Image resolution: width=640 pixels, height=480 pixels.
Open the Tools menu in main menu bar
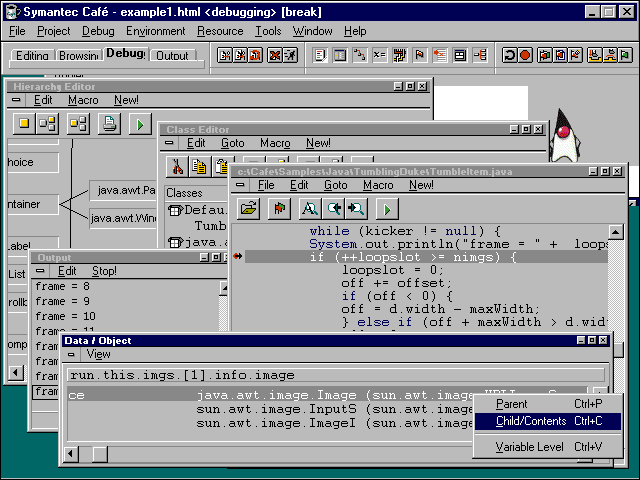(x=268, y=31)
